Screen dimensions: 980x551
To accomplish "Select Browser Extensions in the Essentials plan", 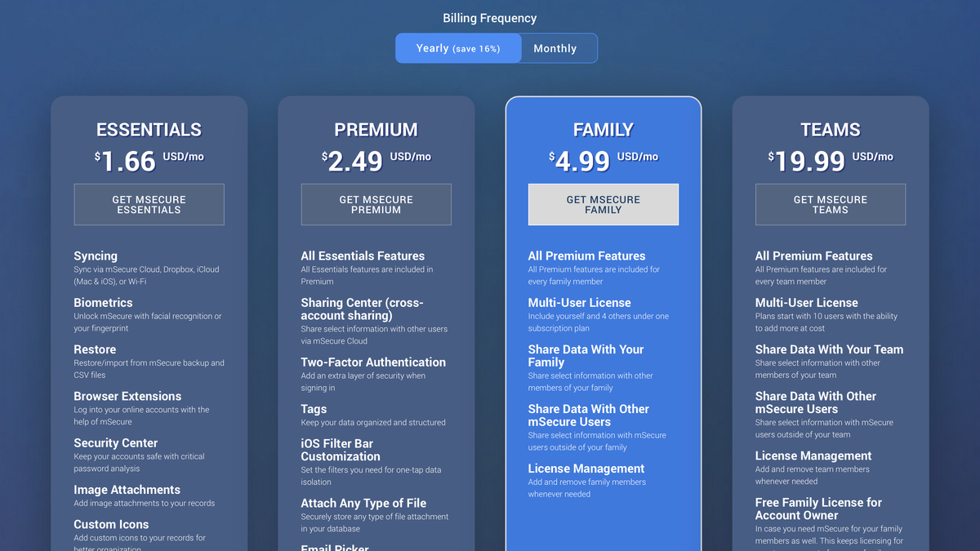I will [127, 396].
